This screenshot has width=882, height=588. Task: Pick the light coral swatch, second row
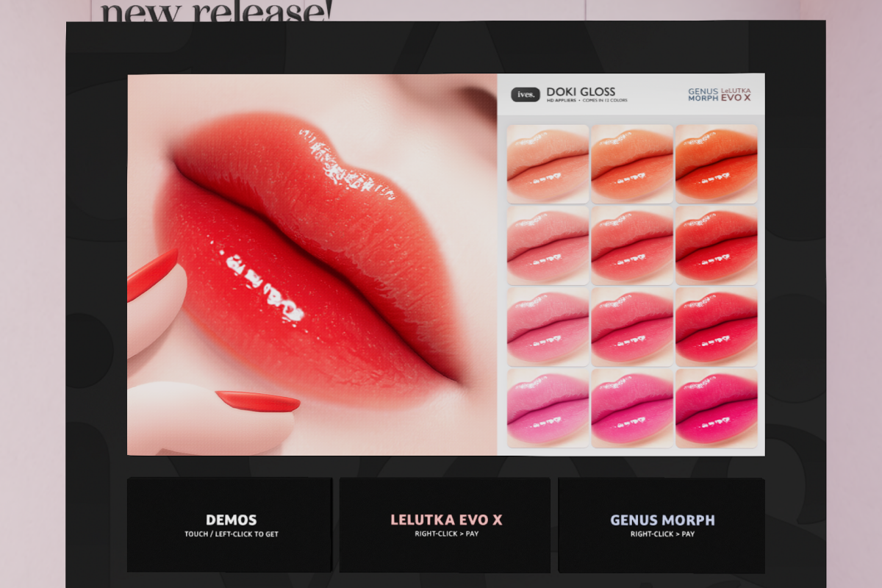coord(548,245)
